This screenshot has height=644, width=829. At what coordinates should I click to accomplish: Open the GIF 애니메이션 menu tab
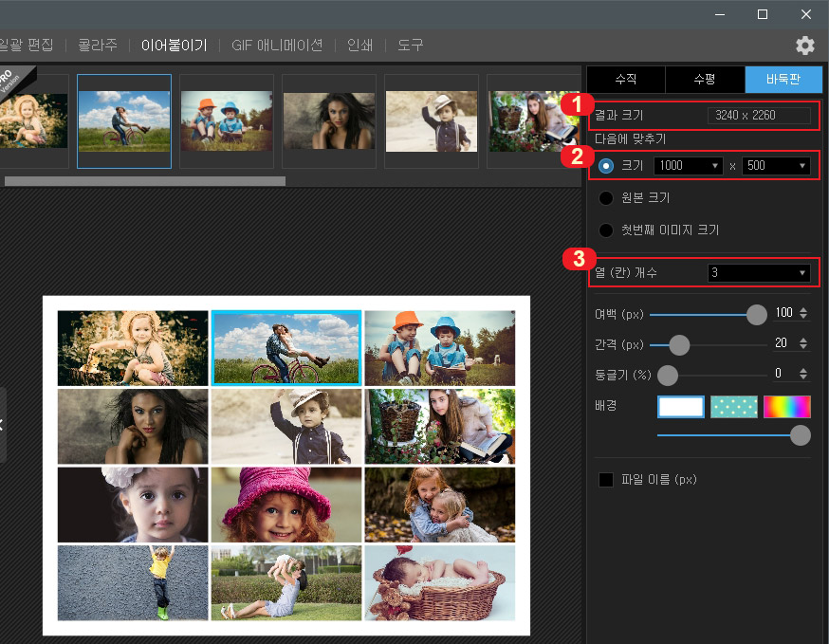click(x=277, y=45)
